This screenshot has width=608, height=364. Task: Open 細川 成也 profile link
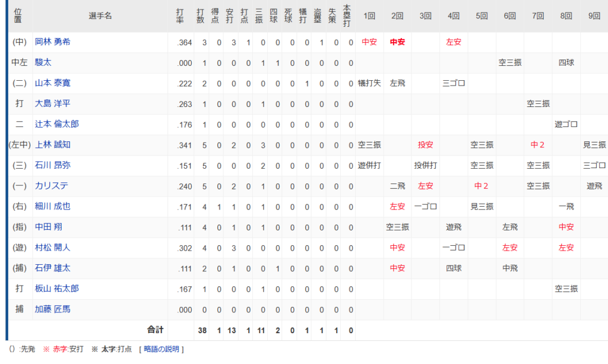53,206
